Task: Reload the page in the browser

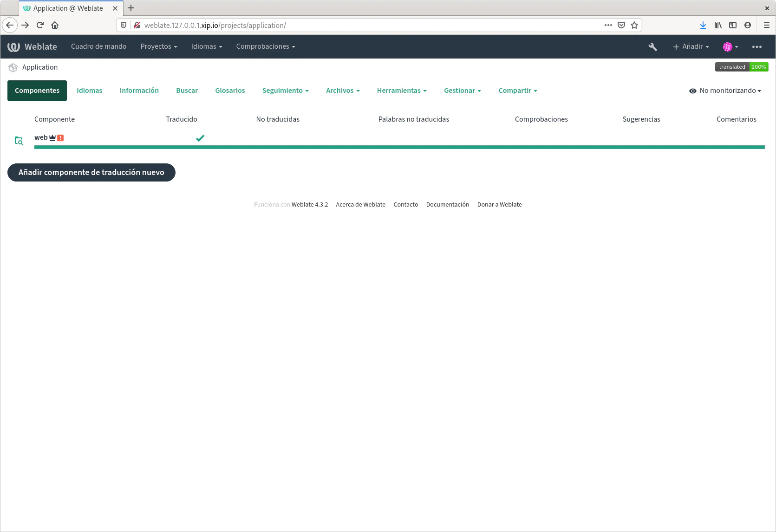Action: coord(40,25)
